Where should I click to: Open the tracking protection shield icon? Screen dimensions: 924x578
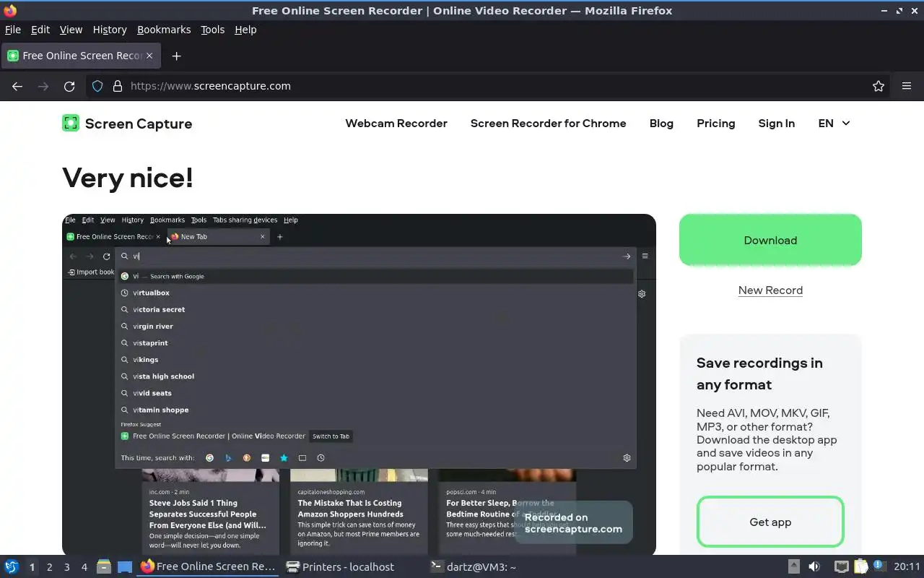tap(97, 86)
